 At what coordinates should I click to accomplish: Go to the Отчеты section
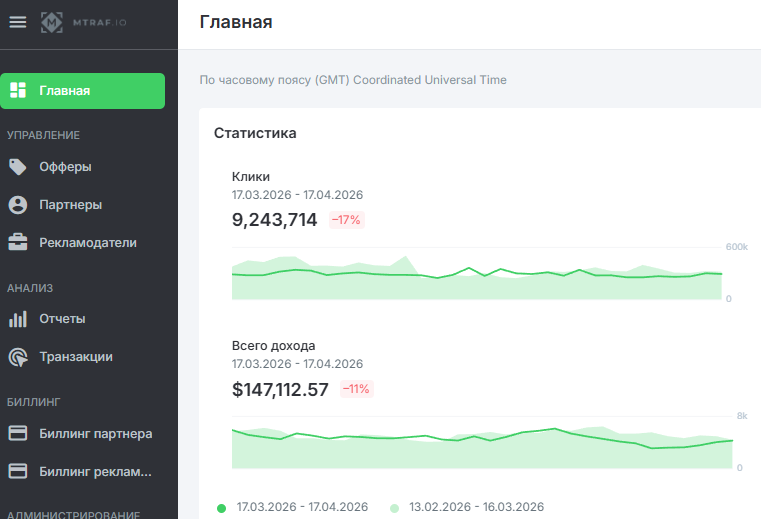tap(62, 319)
